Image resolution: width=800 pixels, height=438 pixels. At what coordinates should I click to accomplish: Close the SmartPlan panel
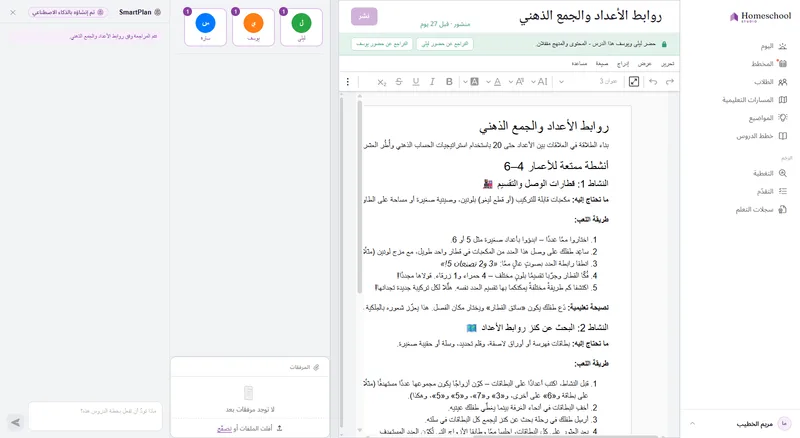click(x=13, y=12)
